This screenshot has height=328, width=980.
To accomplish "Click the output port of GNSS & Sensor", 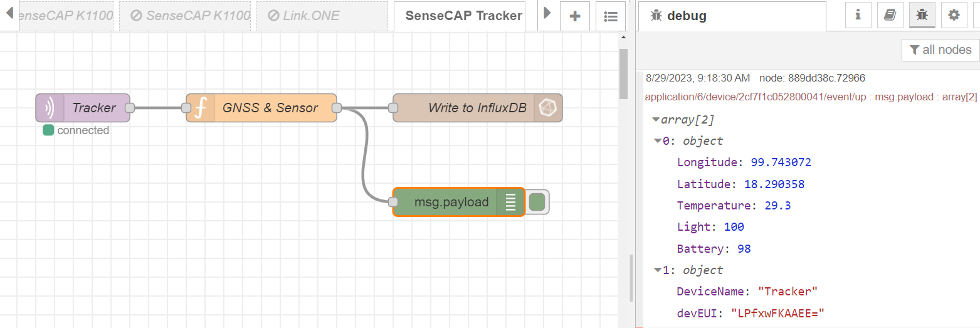I will tap(337, 108).
